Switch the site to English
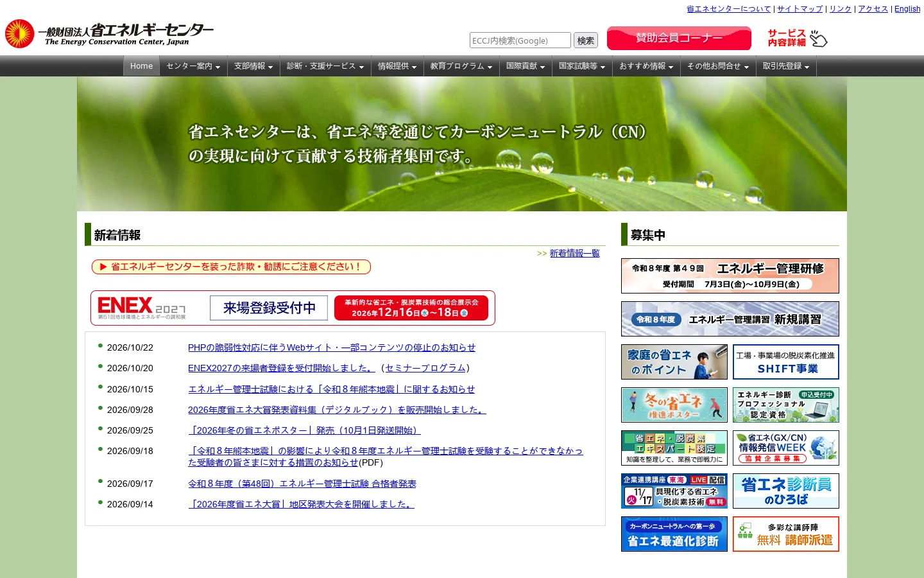924x578 pixels. (907, 9)
